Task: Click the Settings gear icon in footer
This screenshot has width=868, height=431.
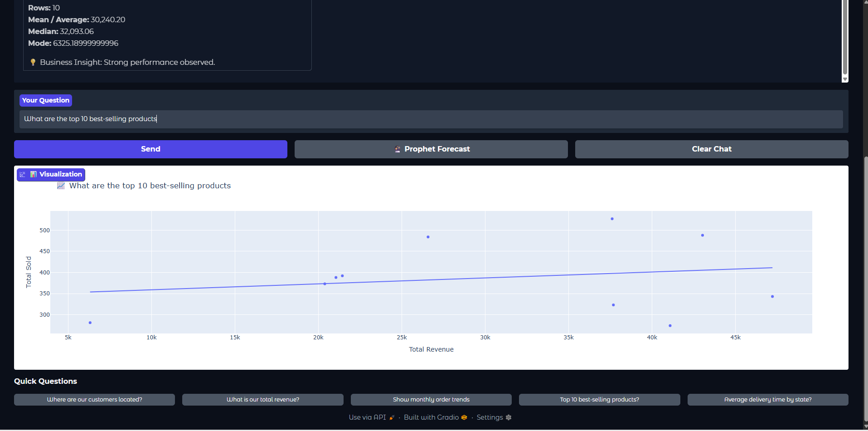Action: pyautogui.click(x=509, y=417)
